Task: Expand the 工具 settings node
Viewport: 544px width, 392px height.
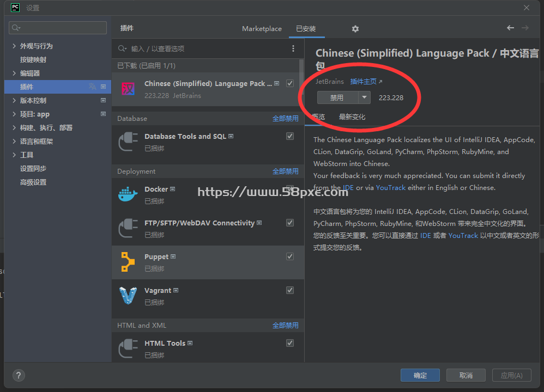Action: click(x=14, y=155)
